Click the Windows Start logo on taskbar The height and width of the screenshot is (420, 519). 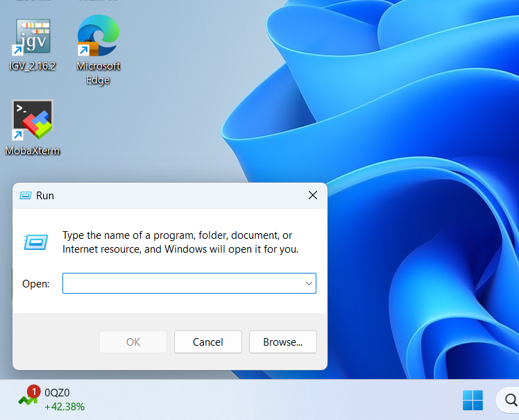(x=473, y=400)
